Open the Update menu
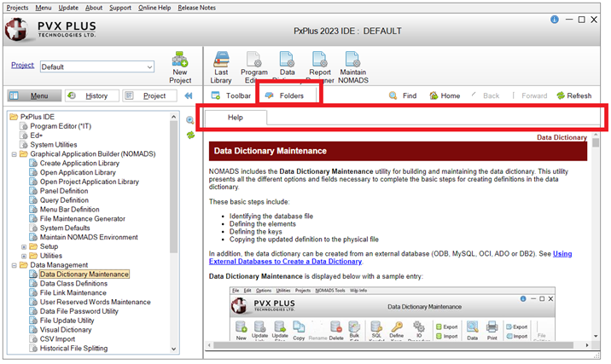The height and width of the screenshot is (364, 611). click(68, 7)
